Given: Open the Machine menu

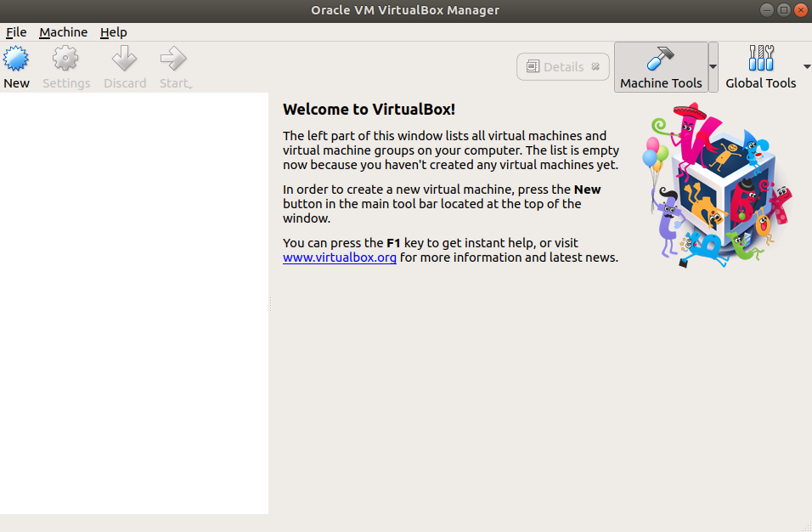Looking at the screenshot, I should pyautogui.click(x=63, y=32).
